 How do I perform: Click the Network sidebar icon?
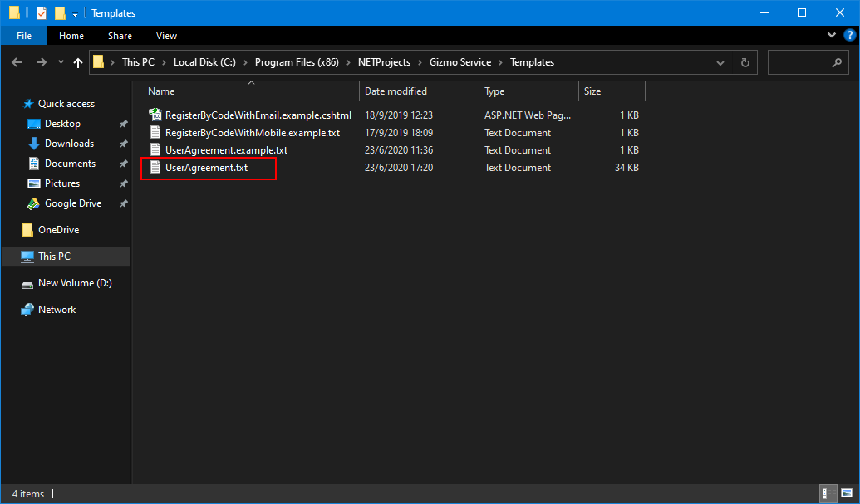pyautogui.click(x=27, y=310)
